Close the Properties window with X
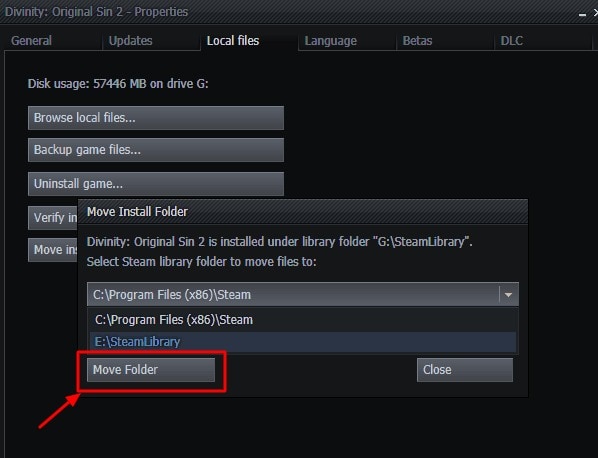The height and width of the screenshot is (458, 598). [x=595, y=13]
